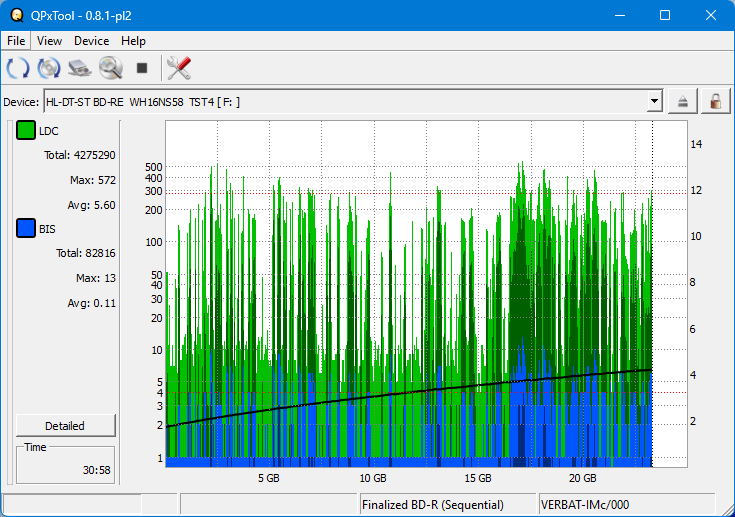Click the blue BIS color swatch
735x517 pixels.
(x=26, y=228)
